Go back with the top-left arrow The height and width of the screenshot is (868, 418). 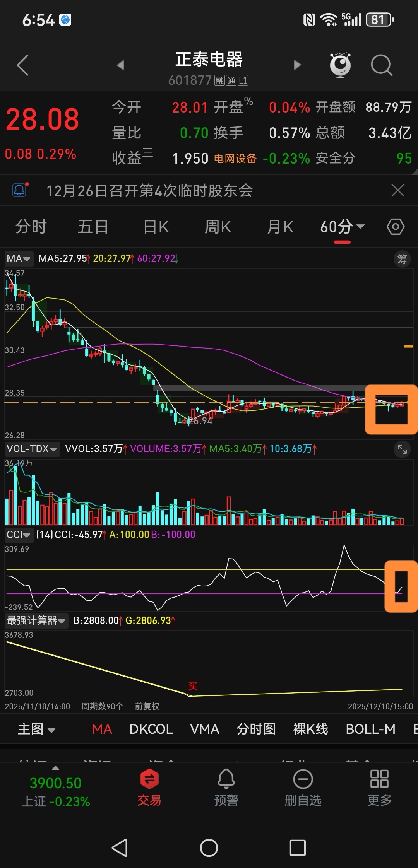pos(23,65)
